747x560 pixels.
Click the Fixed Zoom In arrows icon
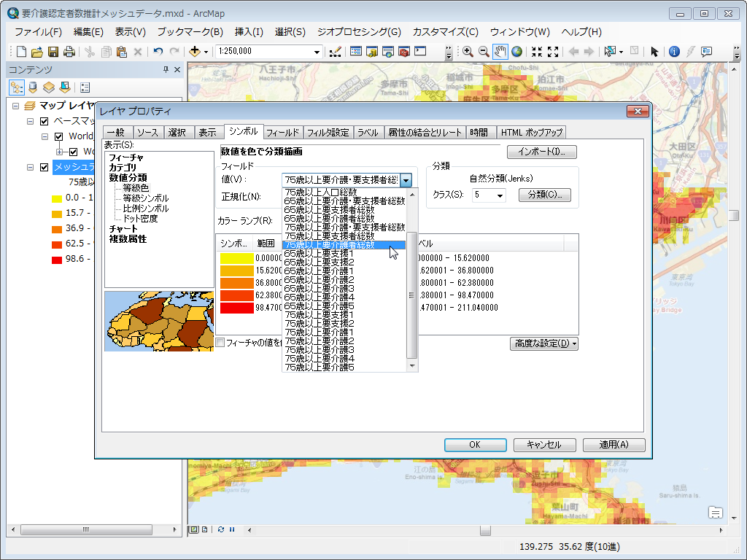[537, 52]
